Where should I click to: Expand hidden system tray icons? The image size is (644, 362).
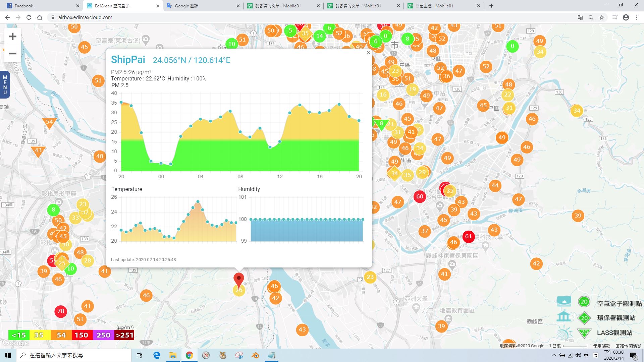(554, 355)
